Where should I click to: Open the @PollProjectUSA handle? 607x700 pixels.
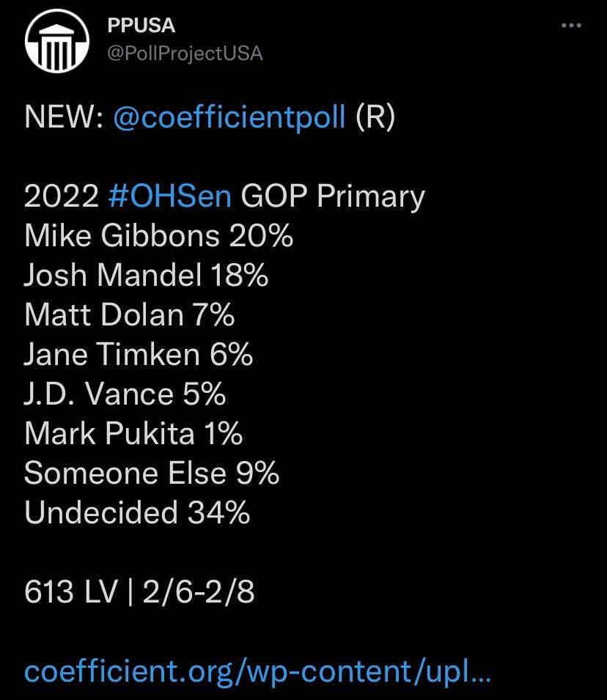click(185, 54)
